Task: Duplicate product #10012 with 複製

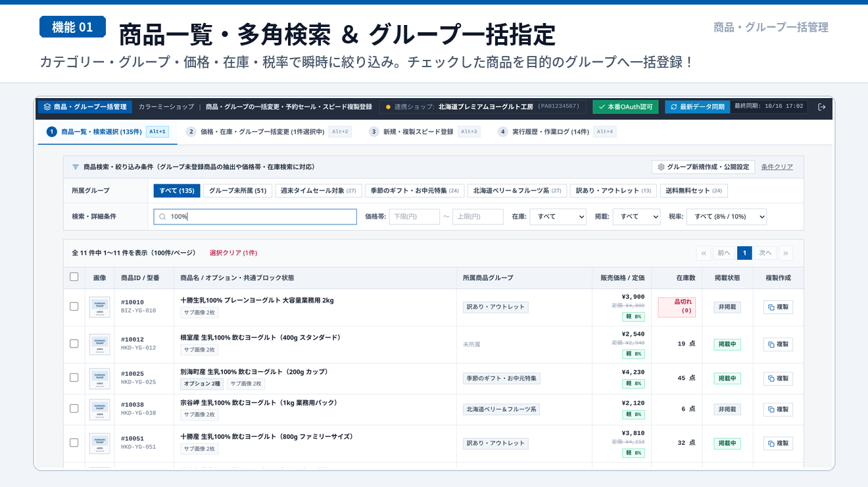Action: pos(778,344)
